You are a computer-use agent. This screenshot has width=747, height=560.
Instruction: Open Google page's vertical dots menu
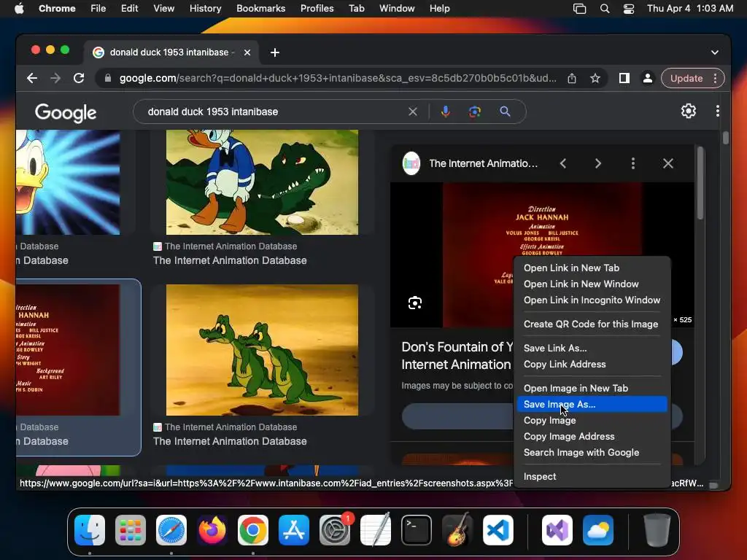pyautogui.click(x=718, y=111)
